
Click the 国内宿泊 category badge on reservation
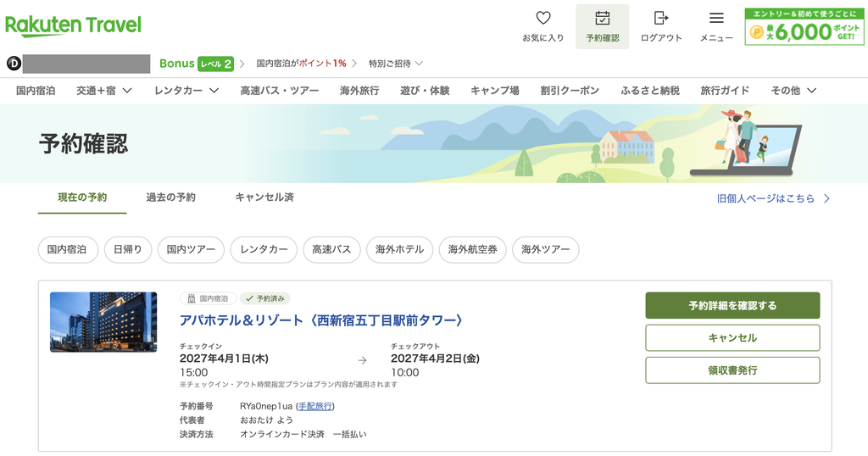pos(209,298)
